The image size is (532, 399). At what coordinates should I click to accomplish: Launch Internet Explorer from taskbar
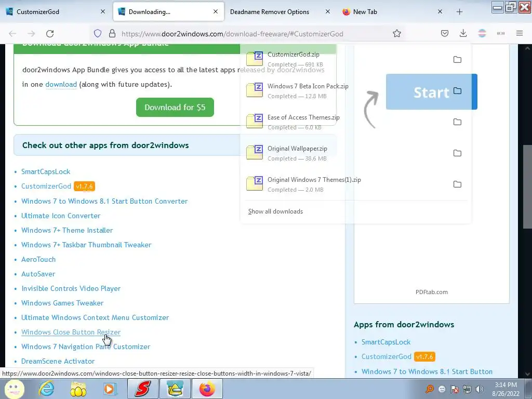[x=46, y=389]
